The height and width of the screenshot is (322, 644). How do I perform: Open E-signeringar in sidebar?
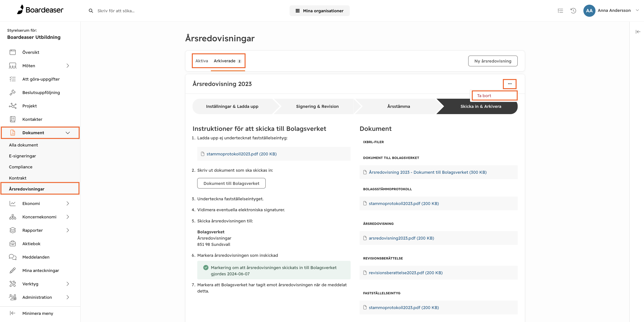pyautogui.click(x=23, y=156)
